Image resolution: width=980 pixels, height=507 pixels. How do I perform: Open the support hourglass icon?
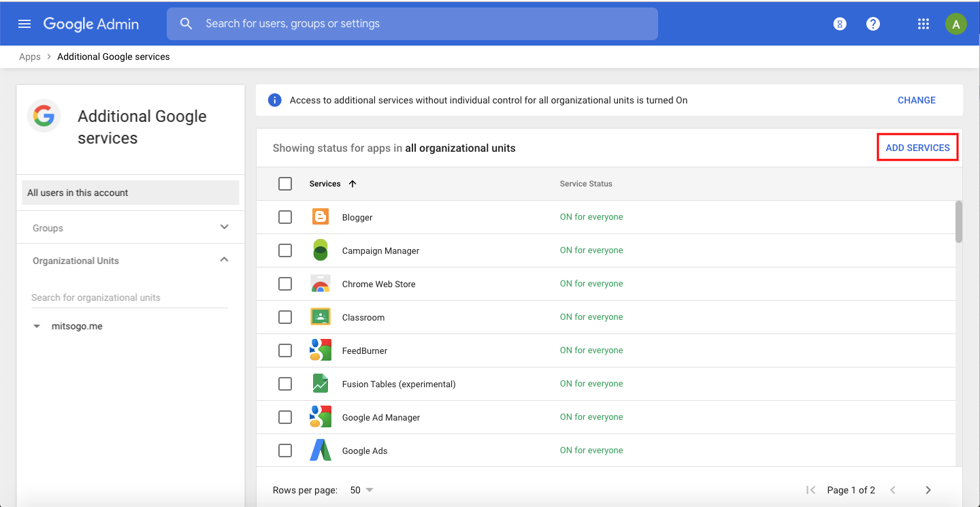(x=840, y=24)
